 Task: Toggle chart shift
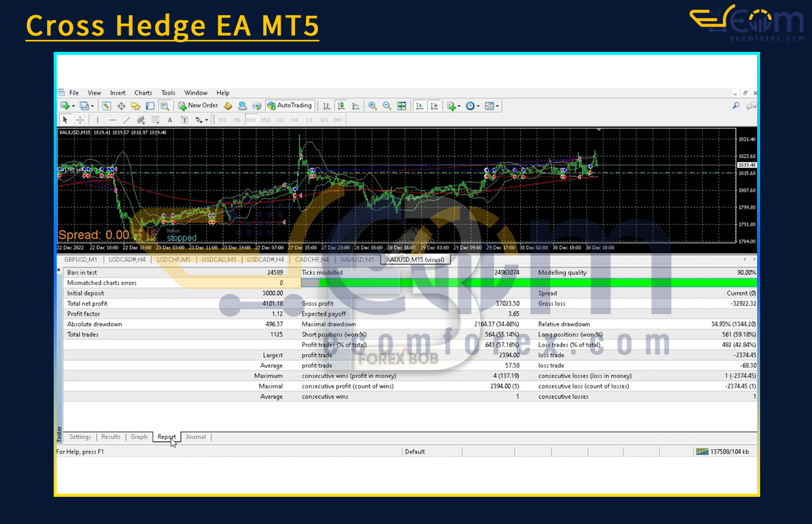point(434,106)
